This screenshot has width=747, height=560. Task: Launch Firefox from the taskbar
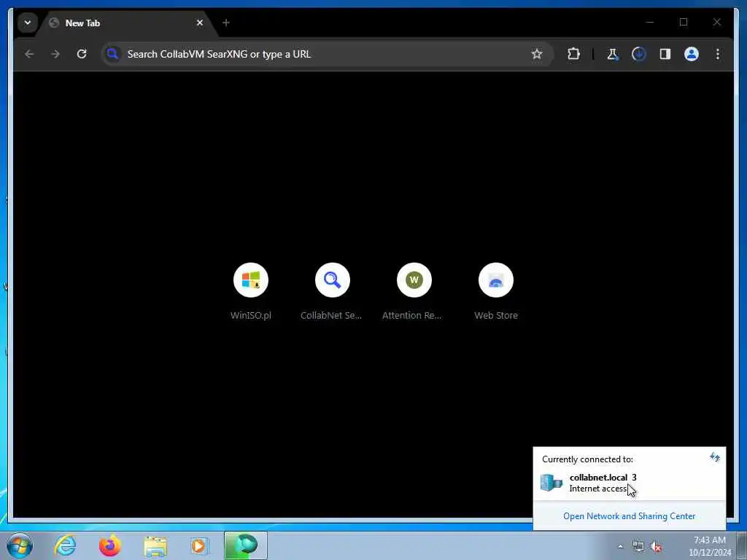coord(110,545)
